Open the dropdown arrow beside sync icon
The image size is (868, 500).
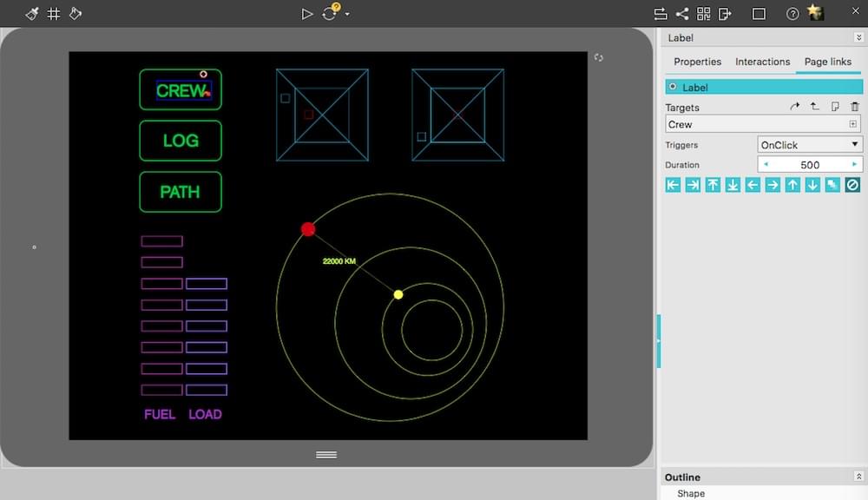[347, 14]
